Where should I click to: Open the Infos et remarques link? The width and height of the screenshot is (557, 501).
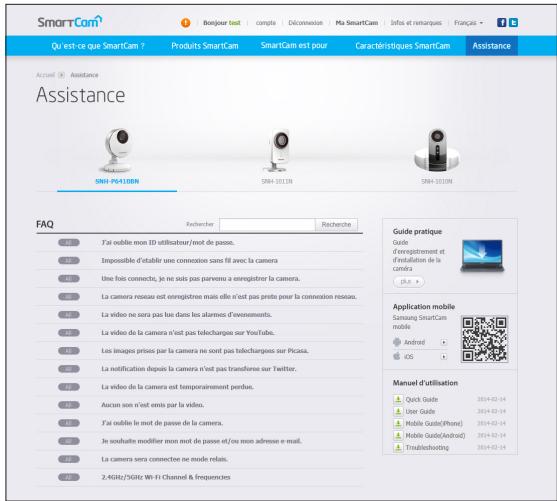(x=416, y=23)
